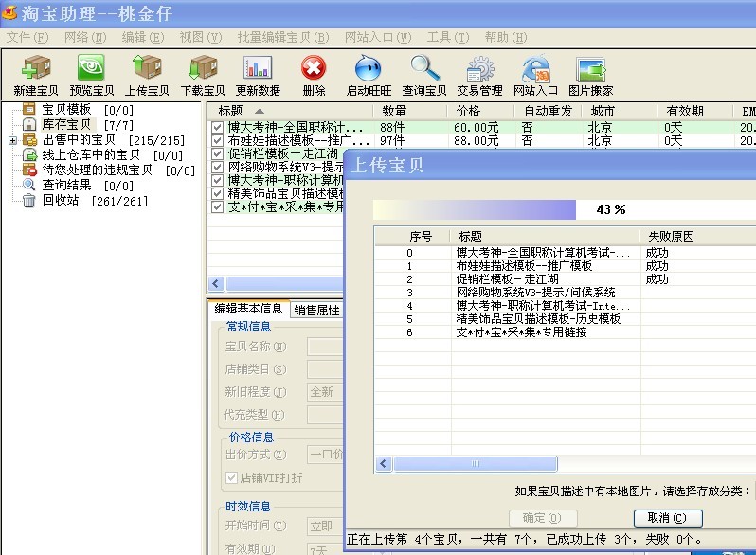Open the 批量编辑宝贝 menu
The image size is (756, 555).
tap(283, 37)
